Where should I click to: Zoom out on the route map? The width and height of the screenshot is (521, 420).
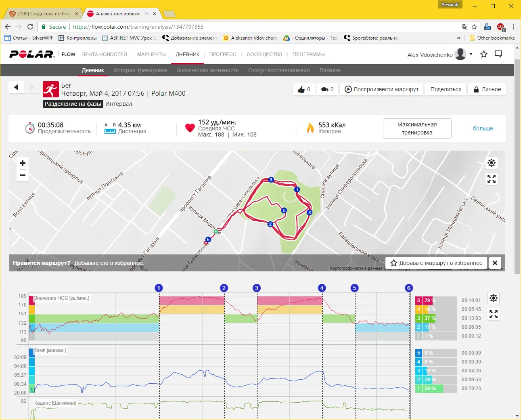[23, 175]
